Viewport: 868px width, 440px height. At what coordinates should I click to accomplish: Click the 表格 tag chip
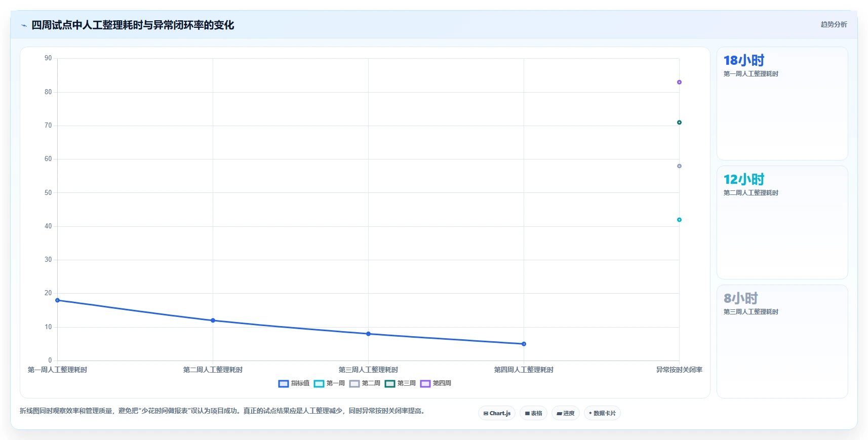coord(533,413)
